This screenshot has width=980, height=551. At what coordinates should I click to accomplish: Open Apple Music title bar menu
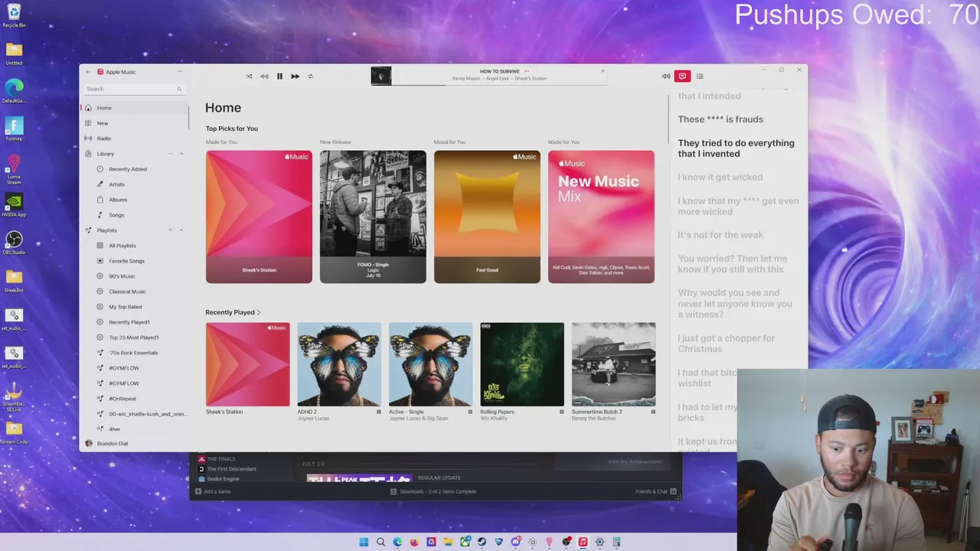coord(179,72)
